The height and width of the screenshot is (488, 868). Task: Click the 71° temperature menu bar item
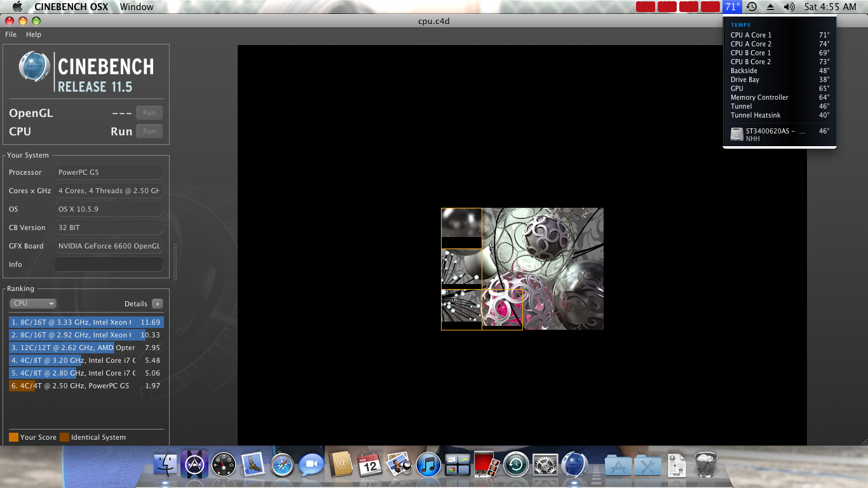pyautogui.click(x=732, y=7)
